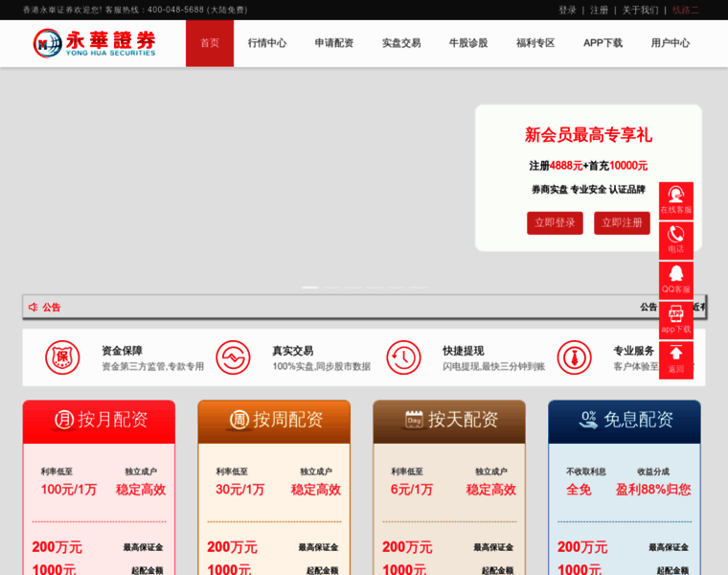Screen dimensions: 728x575
Task: Click the 资金保障 heading text
Action: tap(122, 351)
